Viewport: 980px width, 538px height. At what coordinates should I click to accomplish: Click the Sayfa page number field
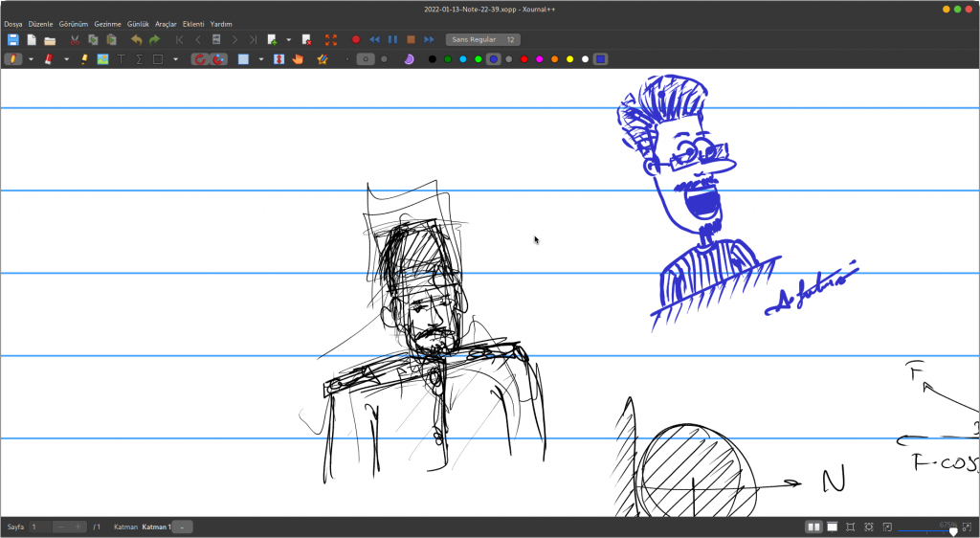41,527
